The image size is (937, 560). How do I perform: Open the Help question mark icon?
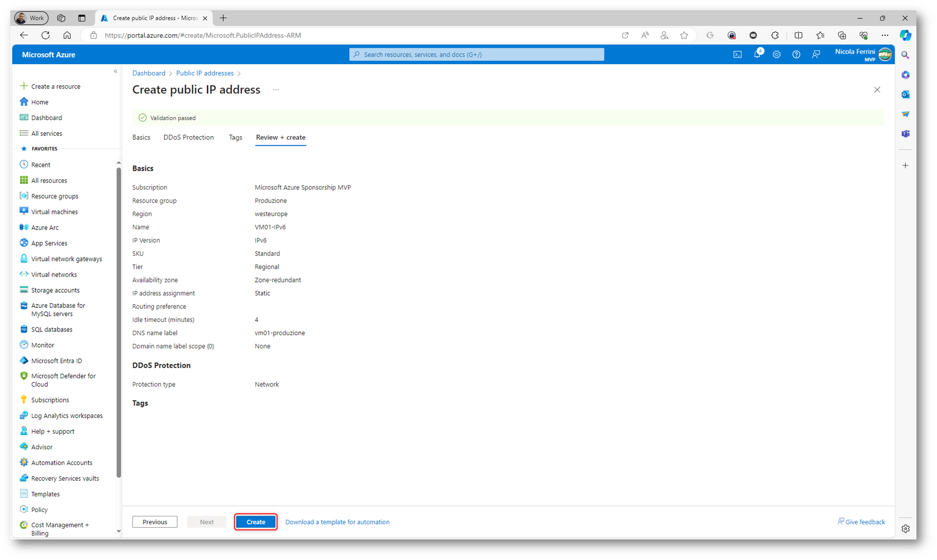pos(796,54)
